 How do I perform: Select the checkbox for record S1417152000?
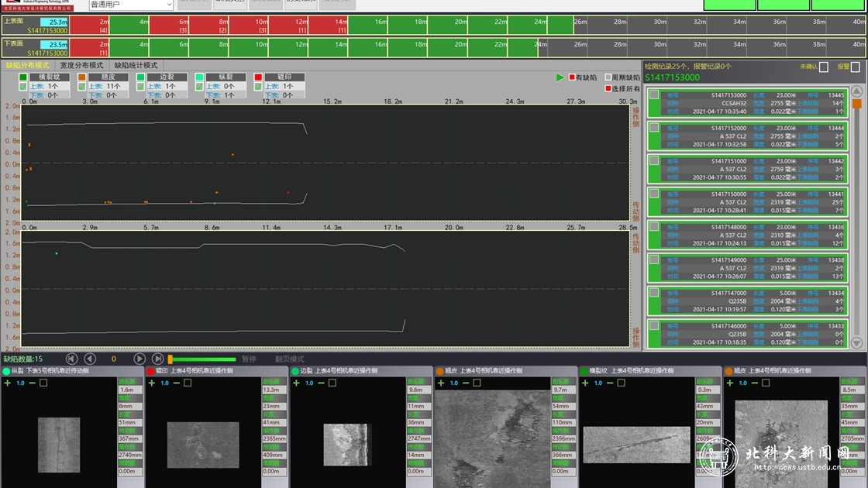(654, 128)
